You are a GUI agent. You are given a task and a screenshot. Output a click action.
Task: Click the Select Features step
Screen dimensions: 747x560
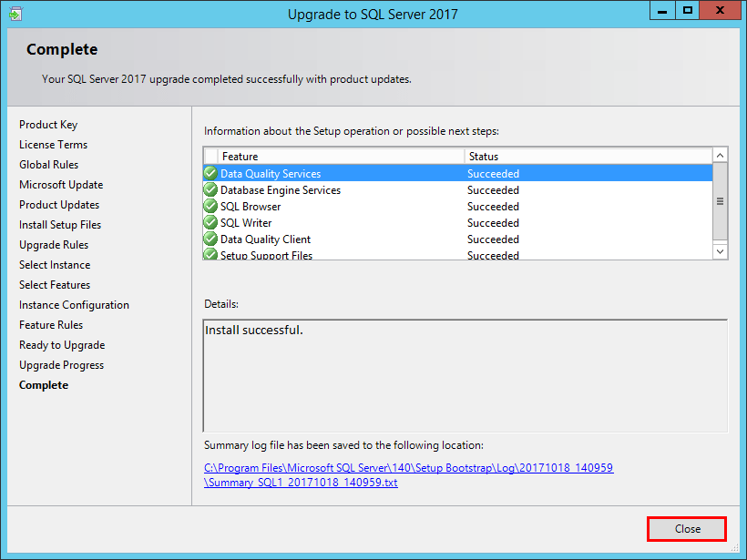click(55, 285)
